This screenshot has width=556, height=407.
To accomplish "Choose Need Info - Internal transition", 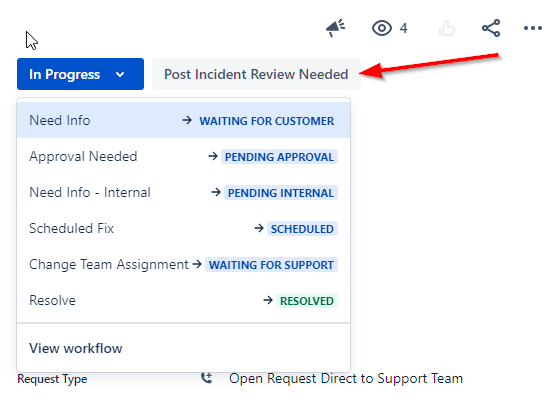I will 184,193.
